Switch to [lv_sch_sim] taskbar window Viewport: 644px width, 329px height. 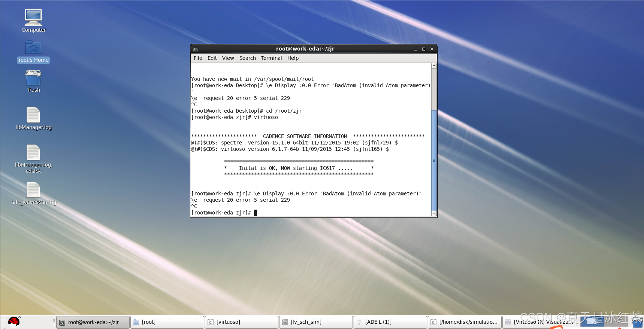tap(316, 322)
